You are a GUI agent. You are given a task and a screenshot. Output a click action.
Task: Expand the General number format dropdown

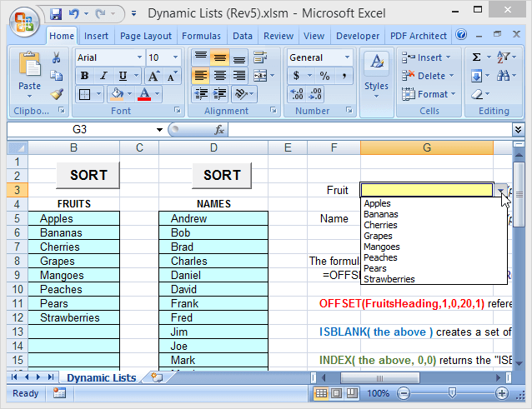[346, 57]
